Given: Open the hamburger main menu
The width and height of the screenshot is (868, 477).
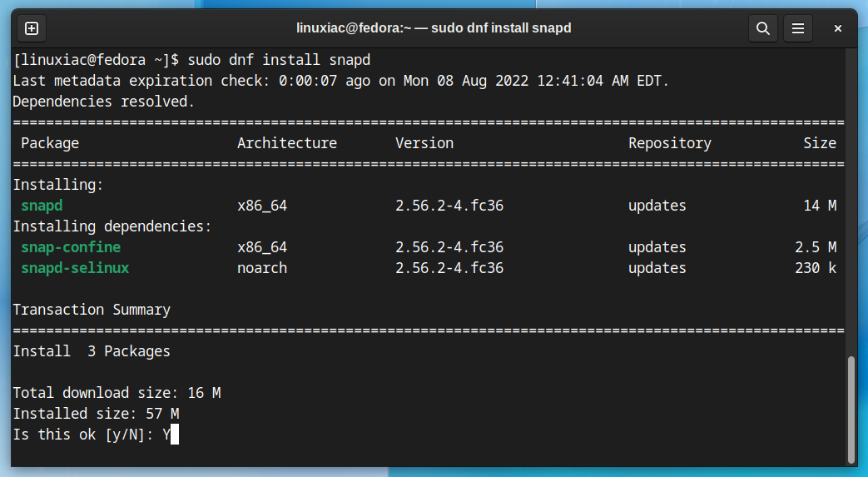Looking at the screenshot, I should point(798,28).
